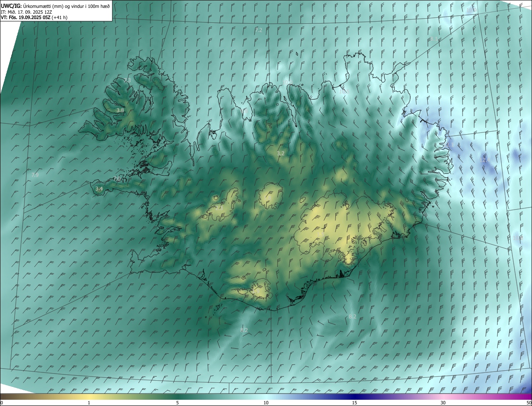Click the "50" tick on the color scale
The height and width of the screenshot is (406, 532).
(x=529, y=403)
